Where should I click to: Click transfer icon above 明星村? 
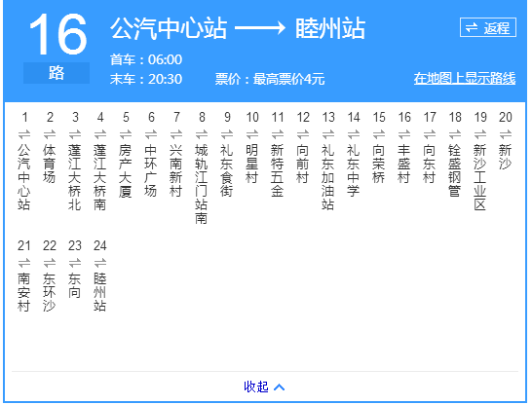(x=252, y=134)
